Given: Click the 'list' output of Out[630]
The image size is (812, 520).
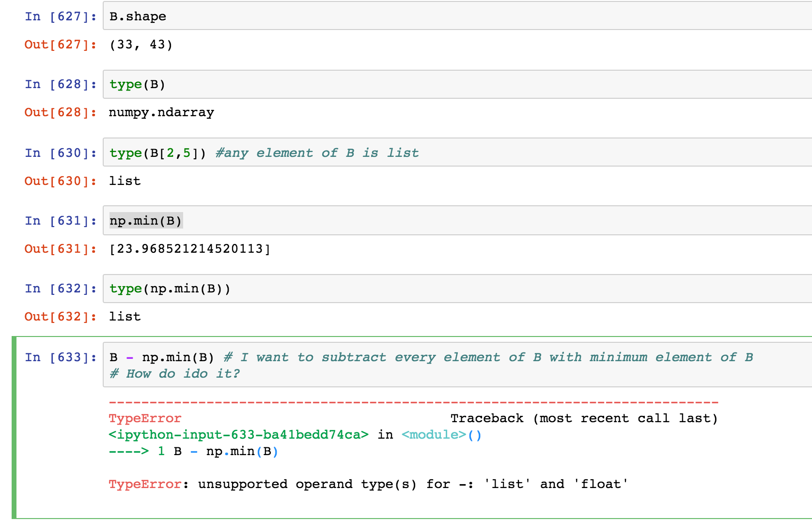Looking at the screenshot, I should click(x=125, y=181).
